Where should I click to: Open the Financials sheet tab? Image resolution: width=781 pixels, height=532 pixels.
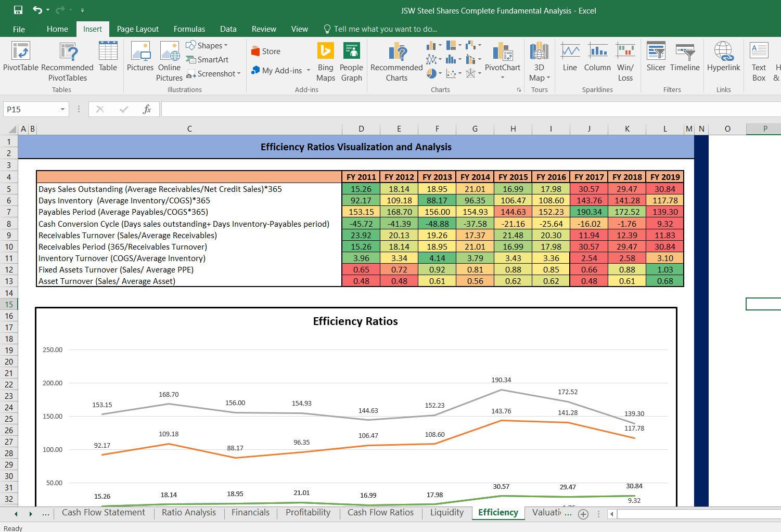click(x=251, y=513)
